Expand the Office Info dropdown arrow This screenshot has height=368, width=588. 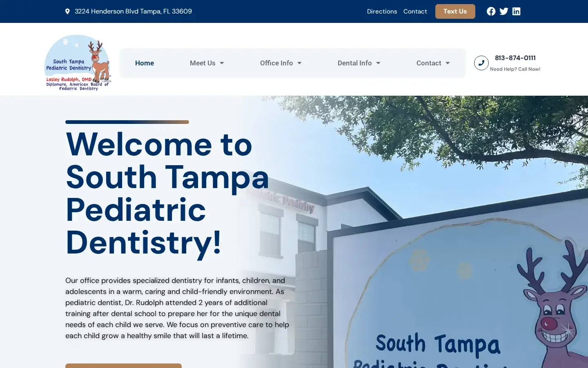[x=299, y=63]
